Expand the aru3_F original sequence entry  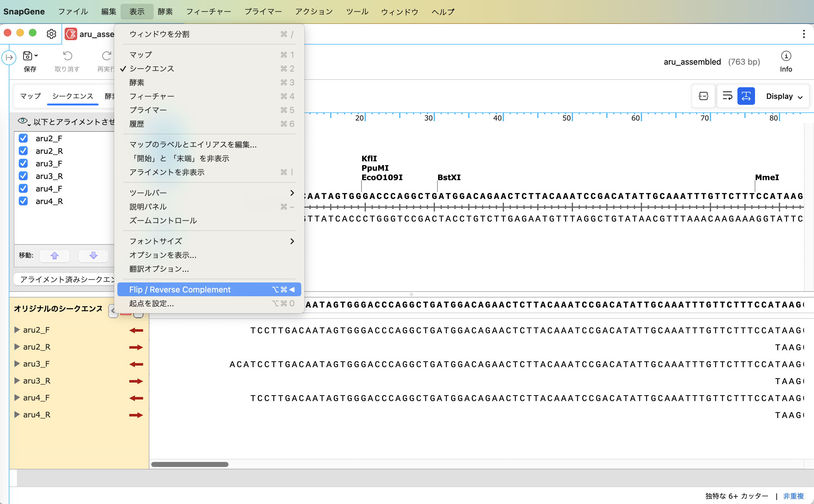coord(17,364)
